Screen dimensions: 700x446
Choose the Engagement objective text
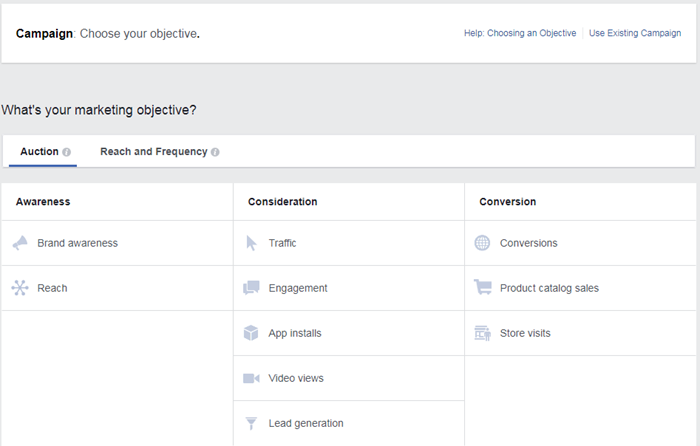tap(298, 288)
